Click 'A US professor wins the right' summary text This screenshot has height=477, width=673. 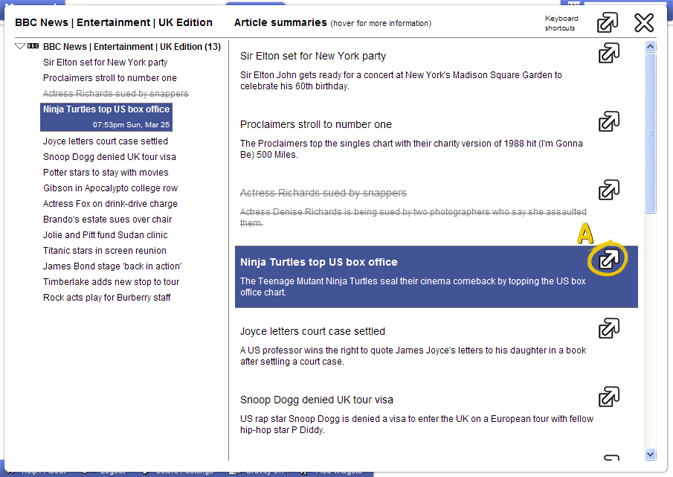coord(413,356)
